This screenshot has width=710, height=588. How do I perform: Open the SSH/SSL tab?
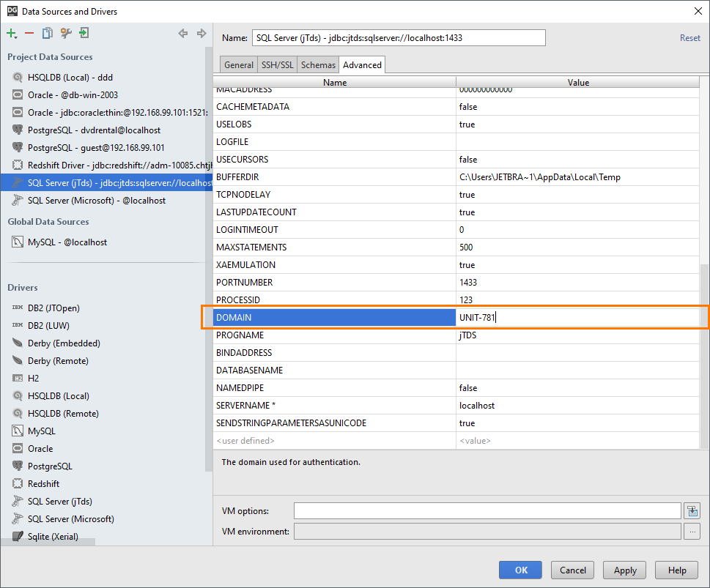pyautogui.click(x=277, y=65)
